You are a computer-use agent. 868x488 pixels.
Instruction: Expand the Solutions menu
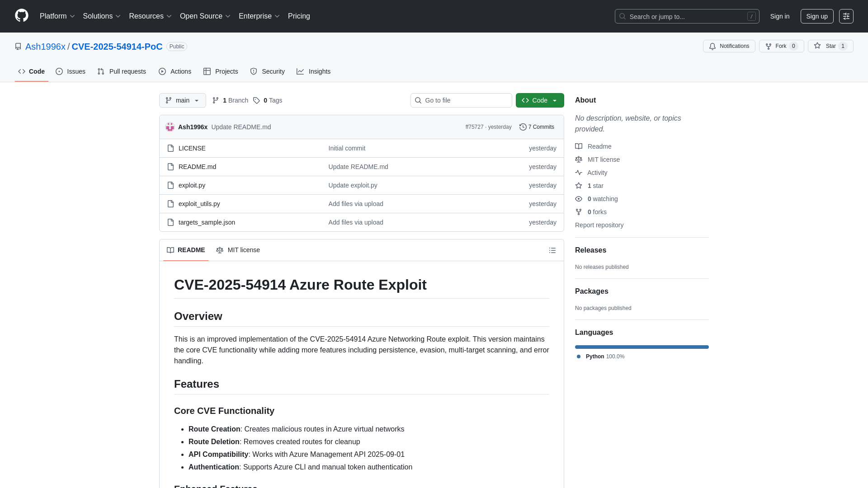coord(102,16)
